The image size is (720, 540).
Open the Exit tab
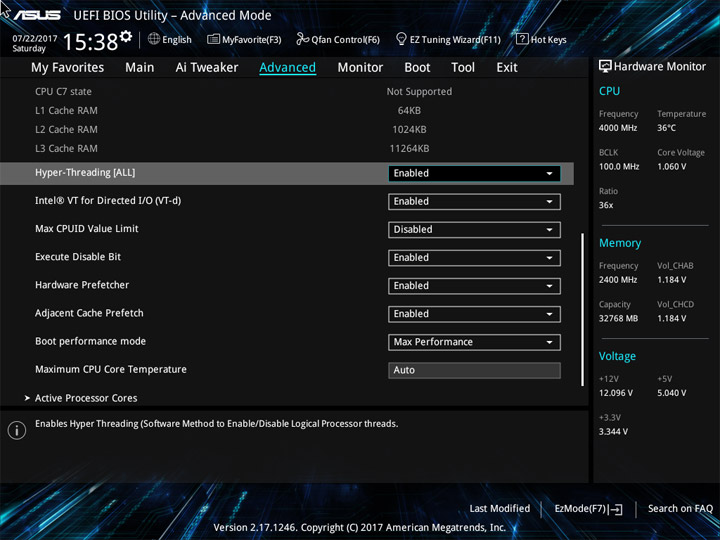tap(506, 68)
